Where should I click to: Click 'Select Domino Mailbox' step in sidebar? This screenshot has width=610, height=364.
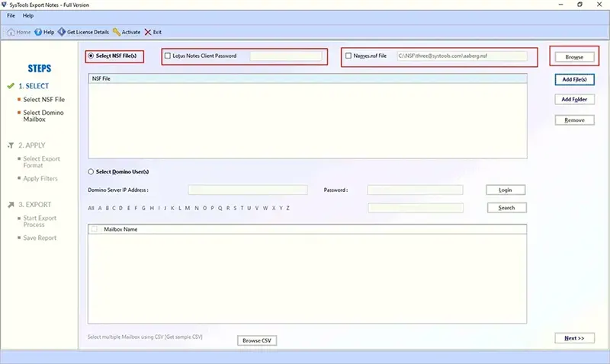point(43,116)
